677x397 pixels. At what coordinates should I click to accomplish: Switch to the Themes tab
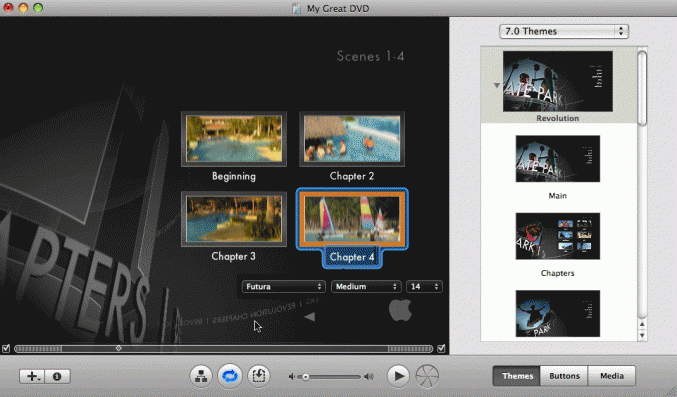(x=517, y=376)
